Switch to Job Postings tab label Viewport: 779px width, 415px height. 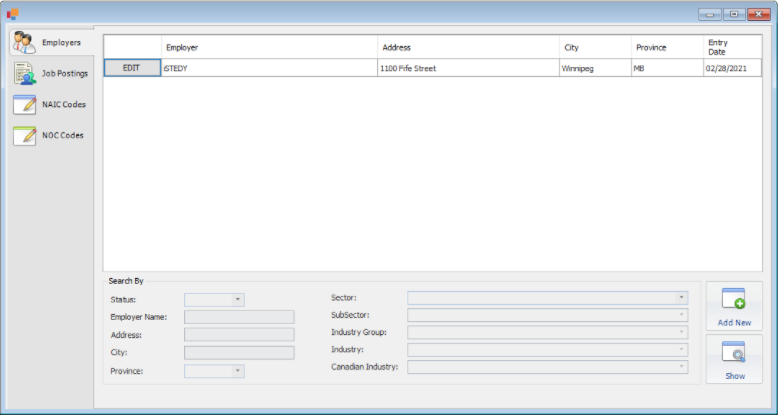pyautogui.click(x=65, y=73)
